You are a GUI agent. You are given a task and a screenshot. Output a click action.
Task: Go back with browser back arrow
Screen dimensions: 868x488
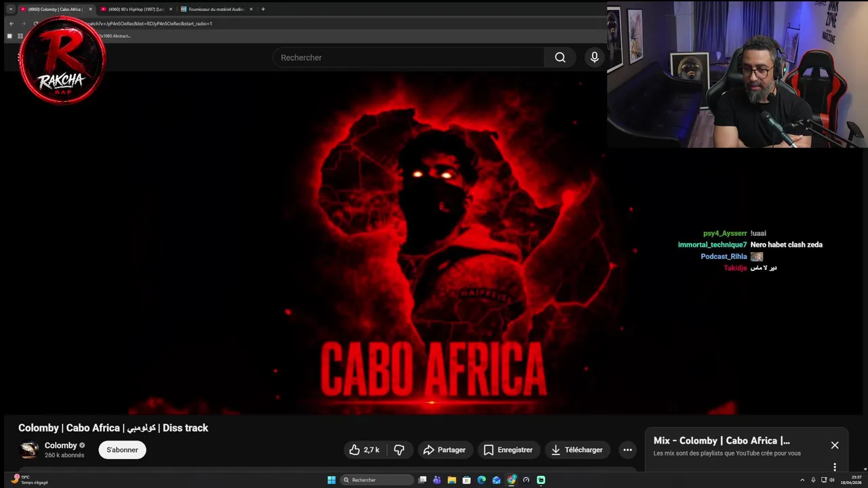[x=11, y=24]
